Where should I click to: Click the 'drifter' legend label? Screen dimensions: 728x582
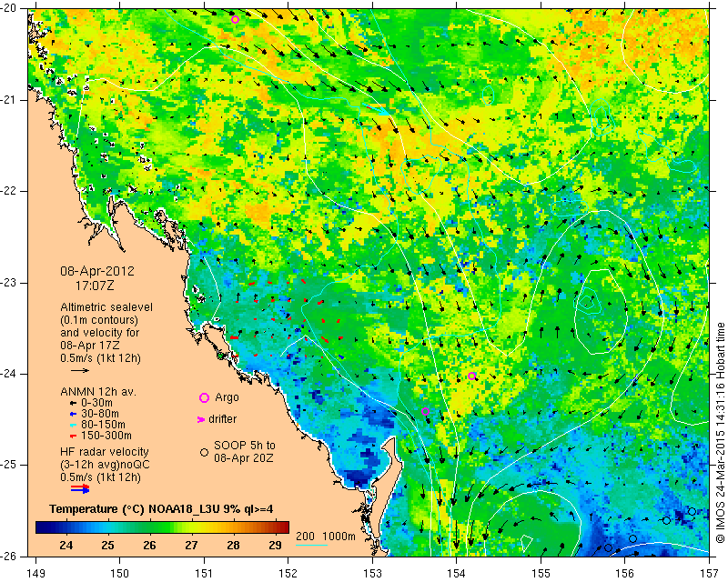pos(222,419)
